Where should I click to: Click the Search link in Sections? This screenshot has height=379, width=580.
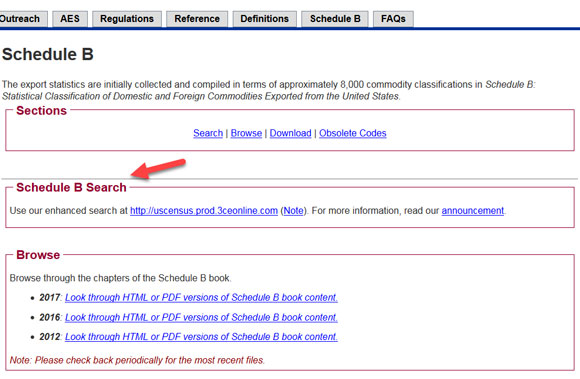coord(208,133)
